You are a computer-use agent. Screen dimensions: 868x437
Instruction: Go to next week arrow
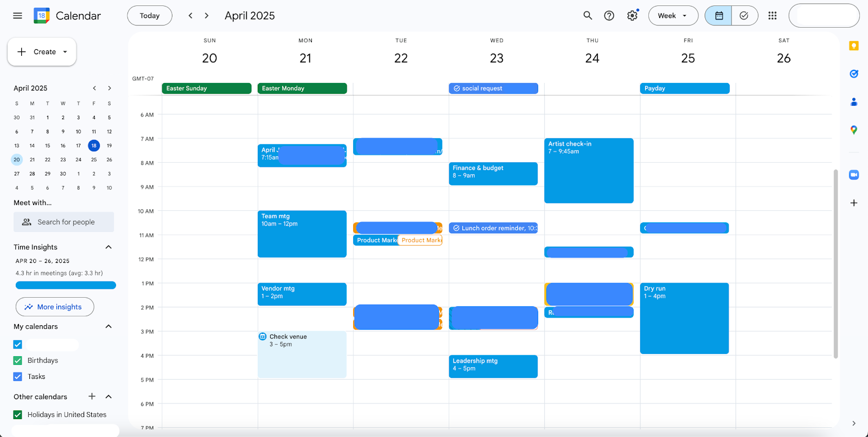coord(207,16)
